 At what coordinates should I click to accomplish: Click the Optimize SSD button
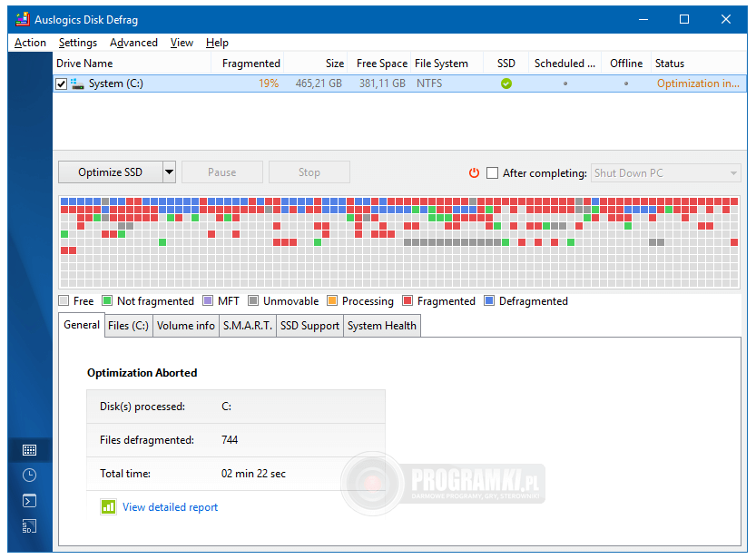click(111, 172)
